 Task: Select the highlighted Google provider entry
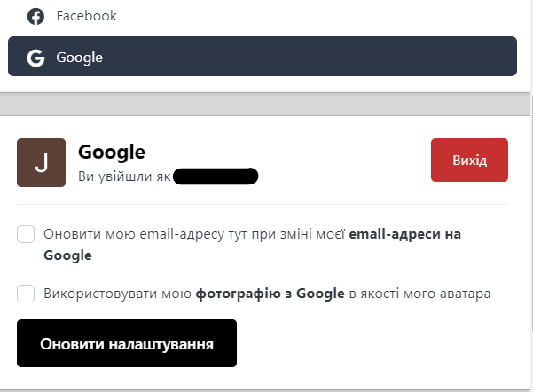pyautogui.click(x=262, y=58)
